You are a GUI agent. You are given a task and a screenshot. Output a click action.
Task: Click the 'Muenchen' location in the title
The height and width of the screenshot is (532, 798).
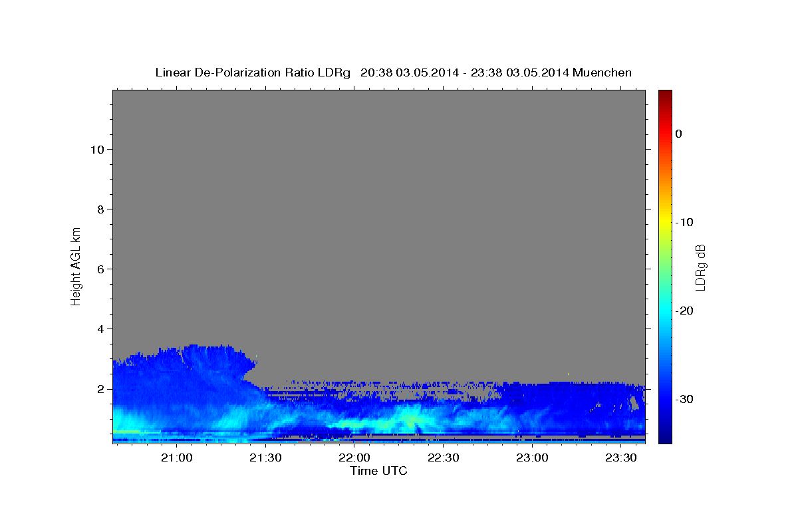click(602, 72)
